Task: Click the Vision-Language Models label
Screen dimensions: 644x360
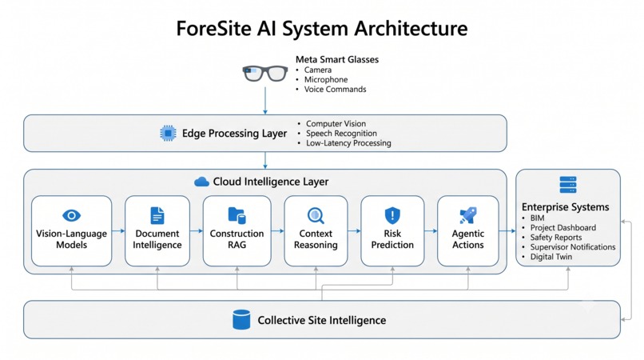Action: [x=71, y=239]
